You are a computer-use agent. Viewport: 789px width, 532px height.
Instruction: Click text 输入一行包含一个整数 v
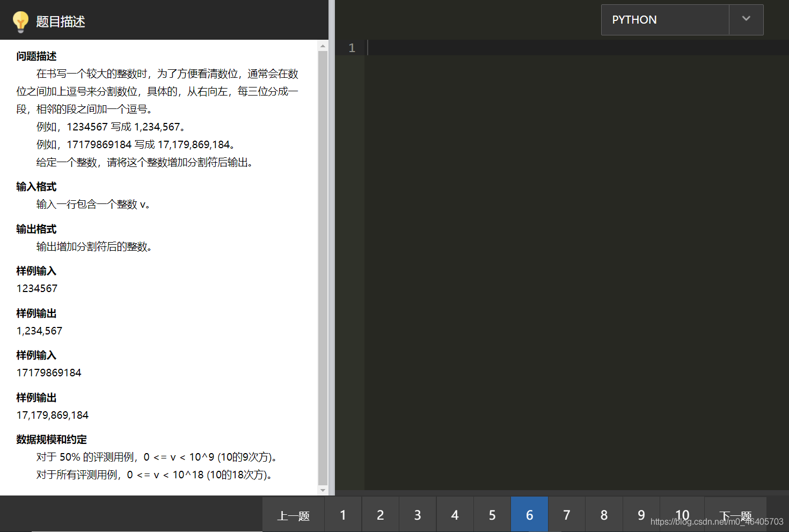click(93, 205)
